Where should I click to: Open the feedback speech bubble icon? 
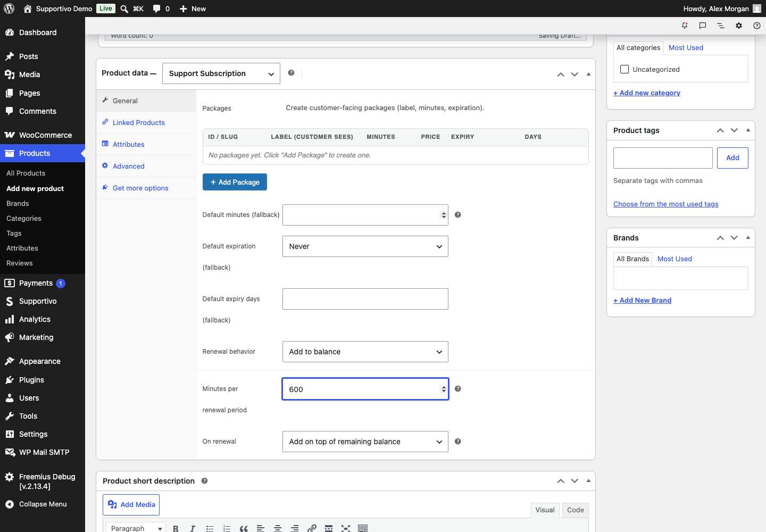coord(703,26)
